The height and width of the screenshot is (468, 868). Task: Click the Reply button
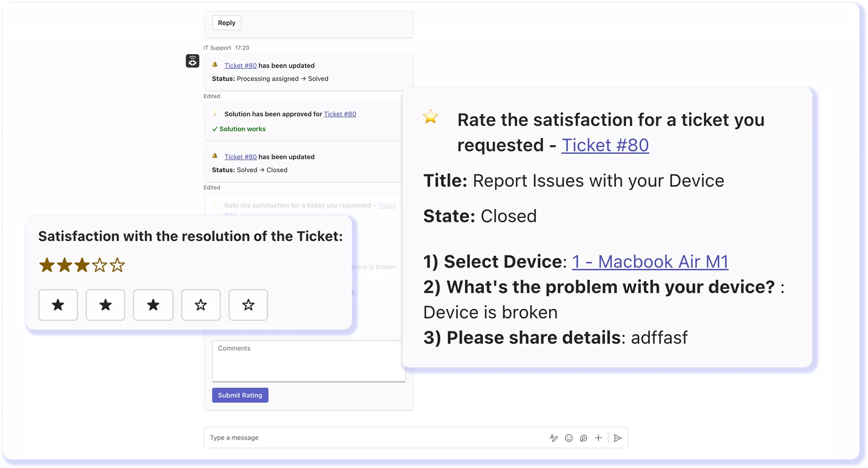(227, 23)
